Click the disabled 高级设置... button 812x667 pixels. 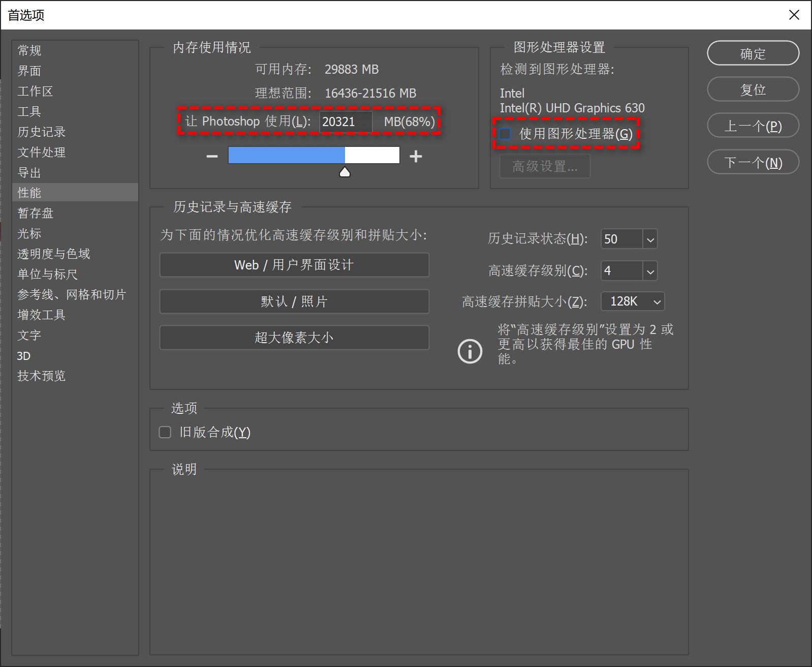click(x=545, y=166)
